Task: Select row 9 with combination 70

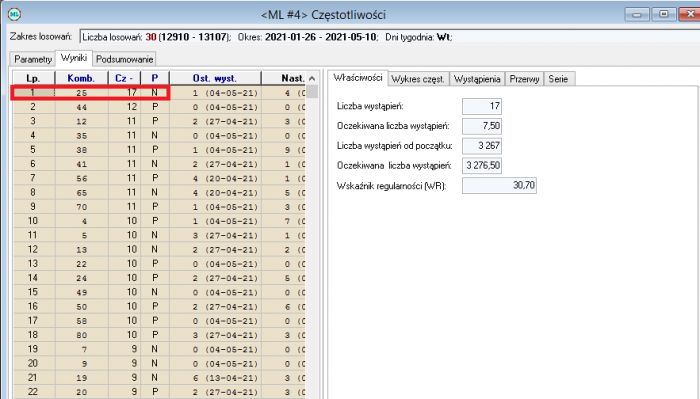Action: [x=159, y=207]
